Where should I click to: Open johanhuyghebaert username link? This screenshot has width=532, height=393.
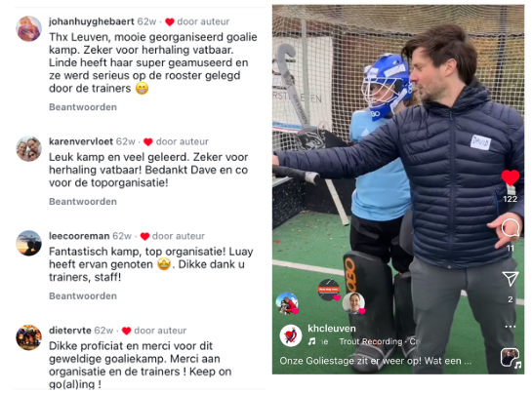tap(92, 21)
